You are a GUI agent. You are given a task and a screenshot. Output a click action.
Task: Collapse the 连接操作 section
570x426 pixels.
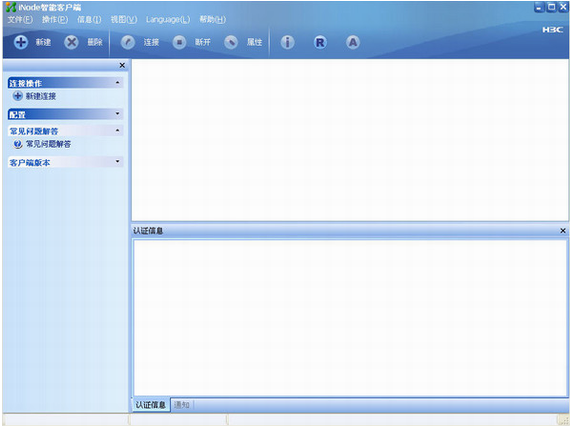click(x=117, y=83)
